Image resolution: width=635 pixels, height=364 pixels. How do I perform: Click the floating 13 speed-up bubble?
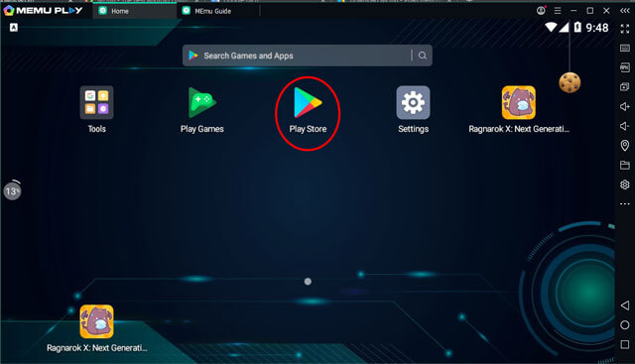point(12,190)
